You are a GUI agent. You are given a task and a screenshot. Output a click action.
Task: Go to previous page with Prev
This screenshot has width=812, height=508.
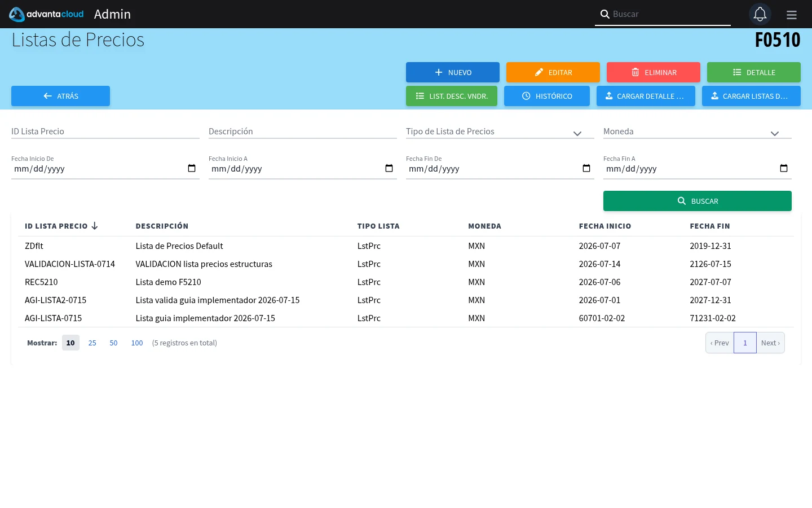720,343
